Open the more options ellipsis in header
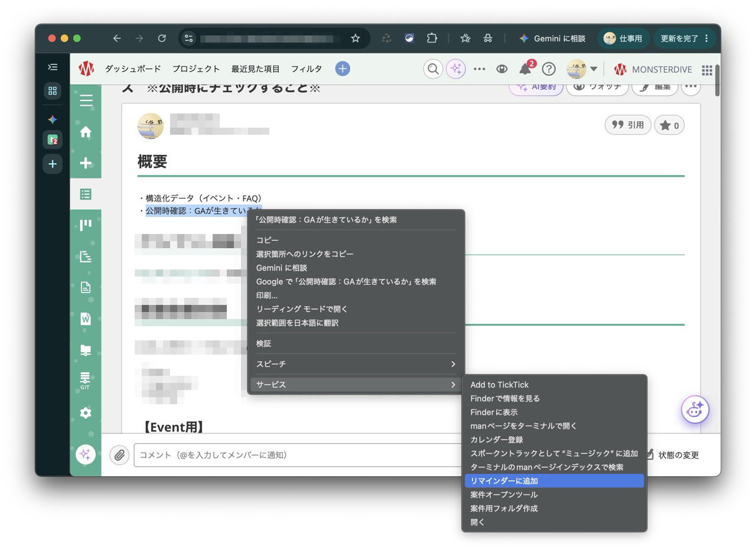Viewport: 756px width, 549px height. point(479,69)
